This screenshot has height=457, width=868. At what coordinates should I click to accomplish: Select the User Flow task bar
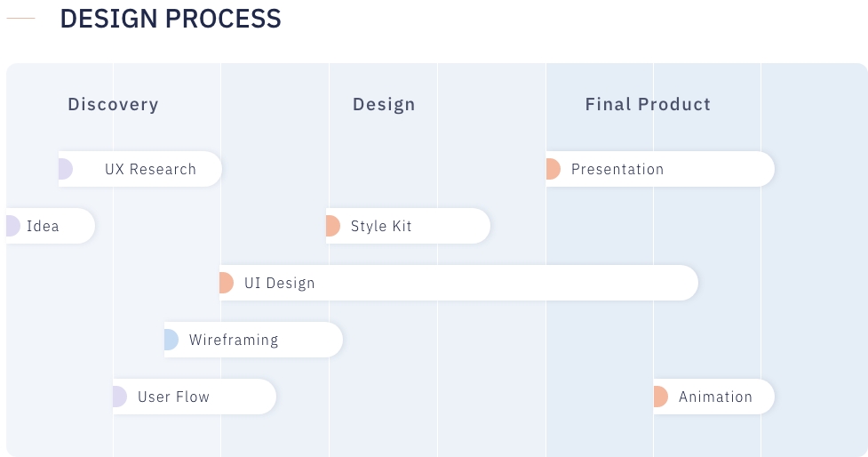click(195, 397)
